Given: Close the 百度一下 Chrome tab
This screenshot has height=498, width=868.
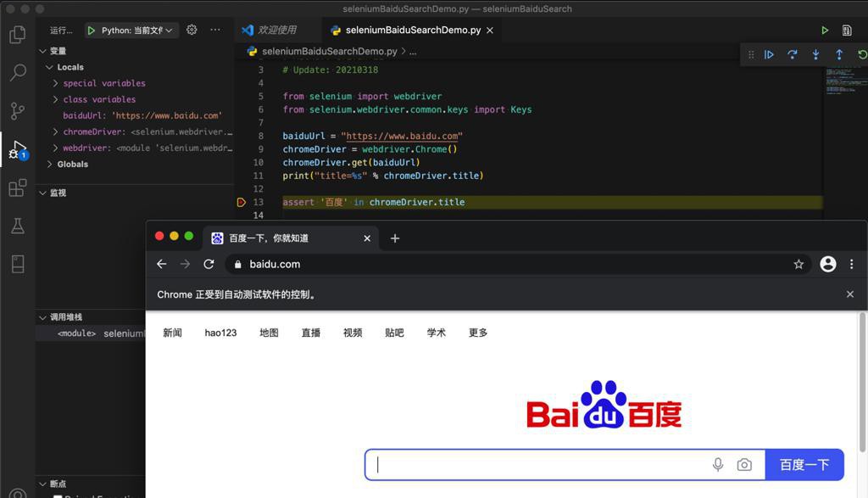Looking at the screenshot, I should point(367,238).
